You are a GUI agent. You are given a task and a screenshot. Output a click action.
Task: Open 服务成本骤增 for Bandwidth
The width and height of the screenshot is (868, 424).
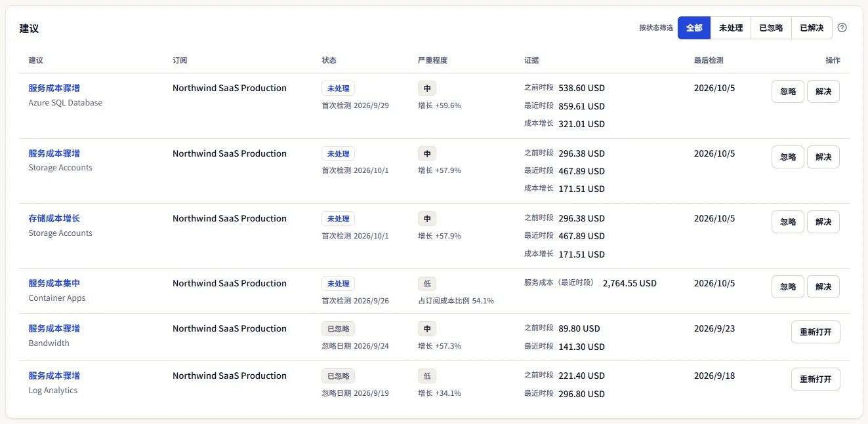(x=54, y=328)
